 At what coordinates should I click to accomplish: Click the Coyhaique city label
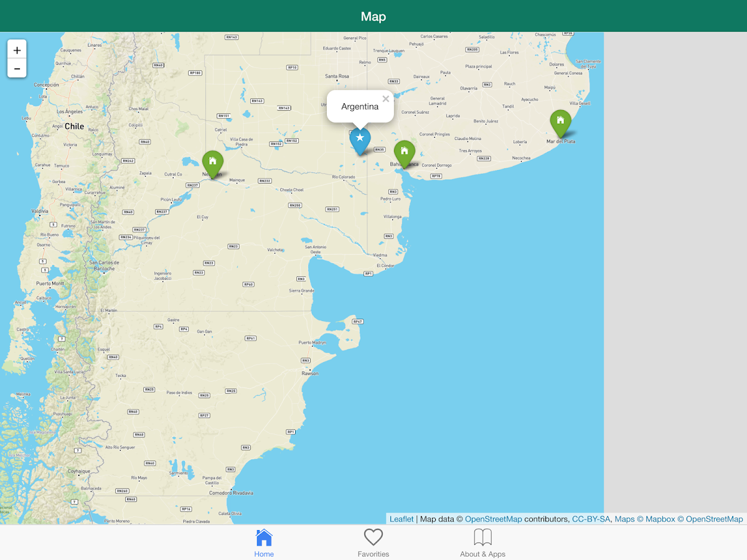79,471
